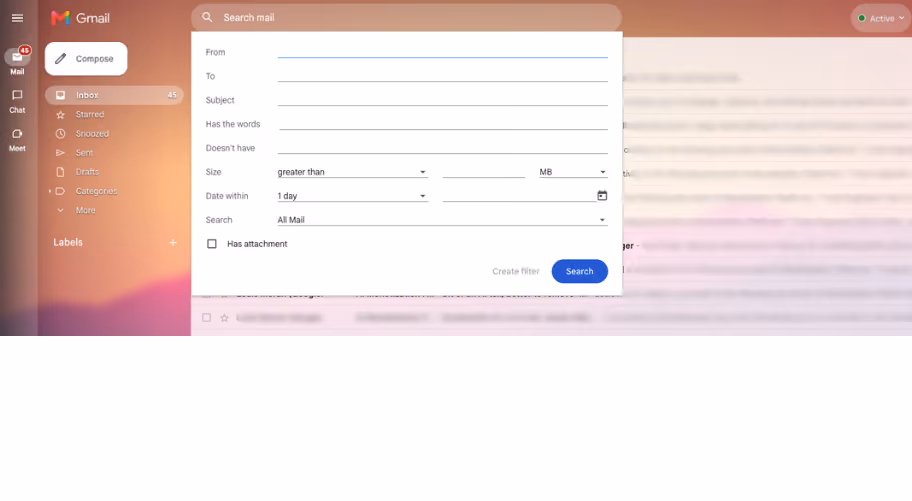
Task: Open the MB size unit dropdown
Action: [573, 172]
